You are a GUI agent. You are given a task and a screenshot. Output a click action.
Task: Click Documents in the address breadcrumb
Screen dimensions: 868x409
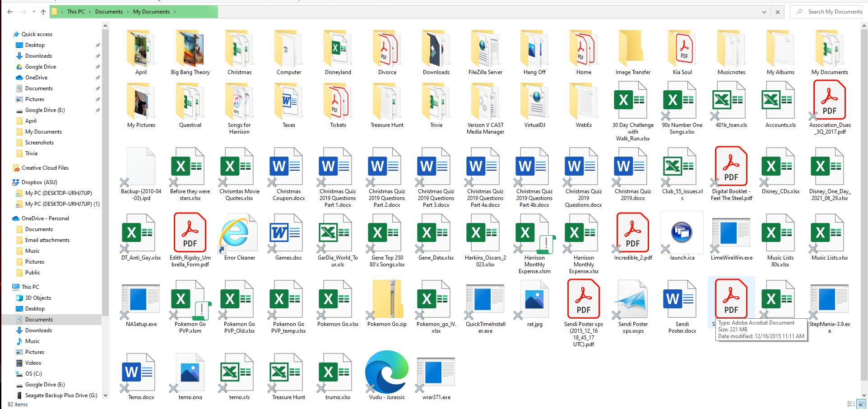coord(109,12)
